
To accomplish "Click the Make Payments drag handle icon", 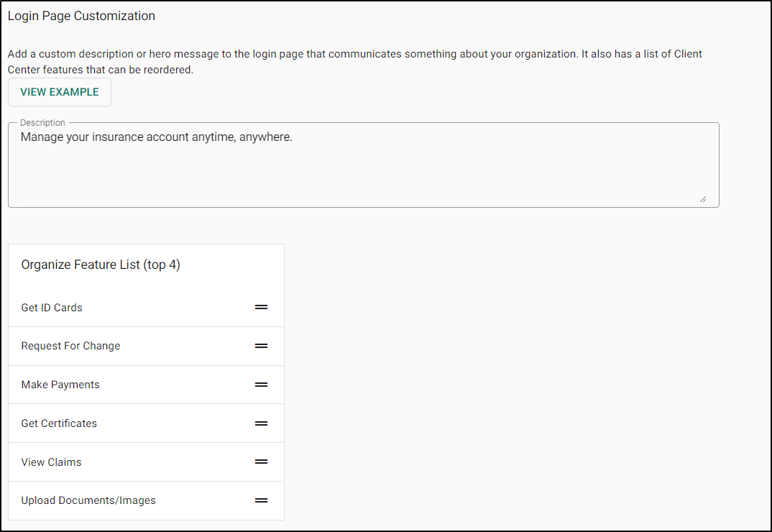I will (x=261, y=385).
